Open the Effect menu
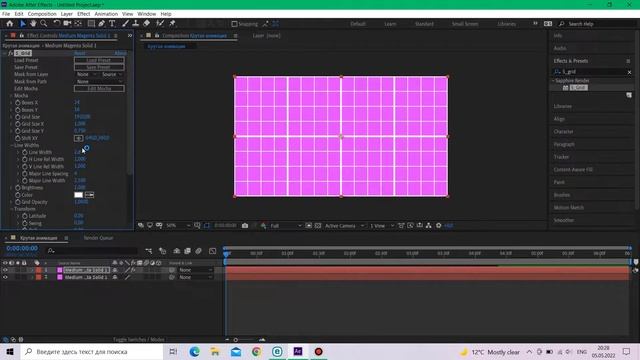Viewport: 640px width, 360px height. click(x=83, y=14)
